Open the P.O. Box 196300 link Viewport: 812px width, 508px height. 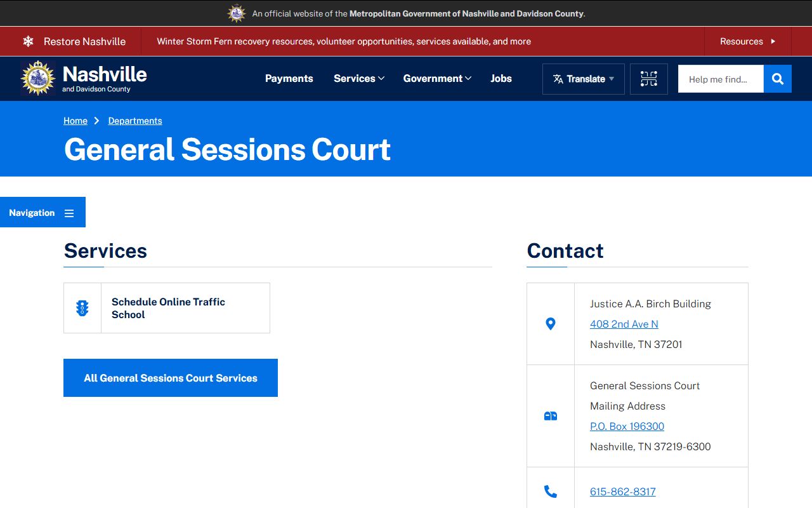627,426
